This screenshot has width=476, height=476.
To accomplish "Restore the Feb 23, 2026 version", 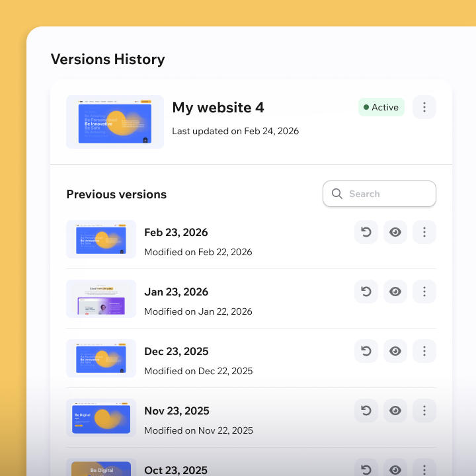I will coord(366,232).
